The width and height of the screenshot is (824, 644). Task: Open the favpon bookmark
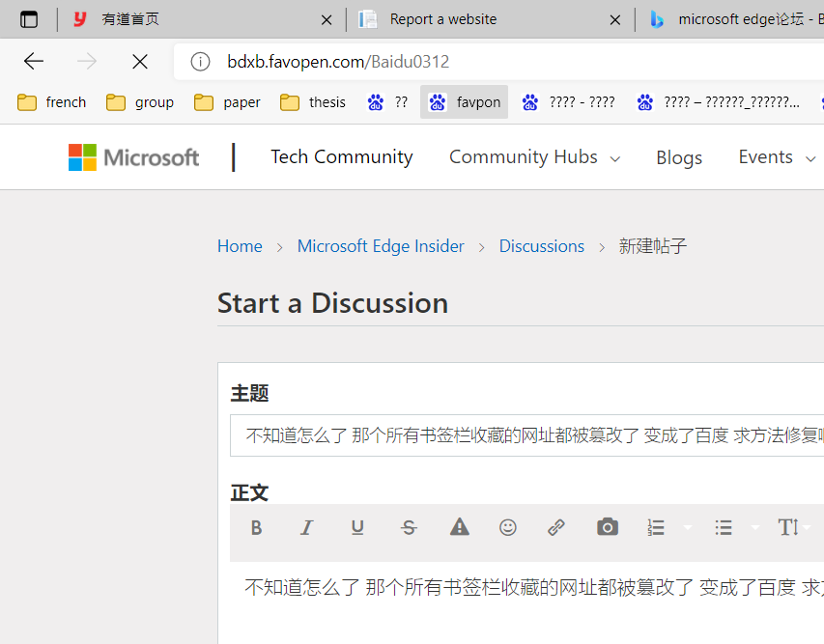click(x=464, y=102)
